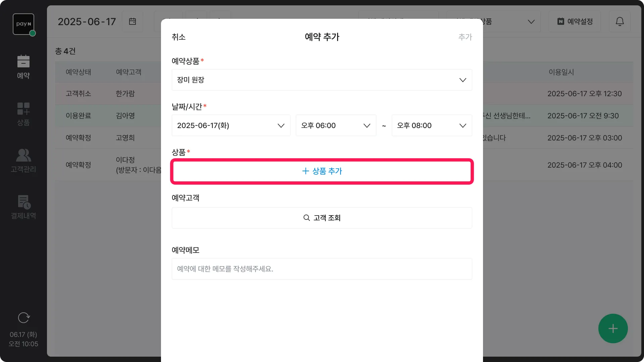Image resolution: width=644 pixels, height=362 pixels.
Task: Expand the product filter dropdown in header
Action: (531, 21)
